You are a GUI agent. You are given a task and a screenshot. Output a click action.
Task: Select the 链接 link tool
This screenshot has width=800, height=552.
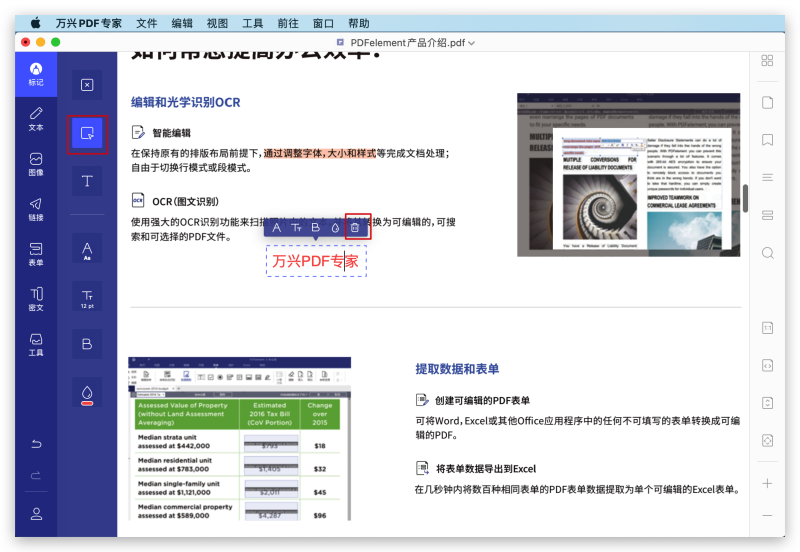point(36,208)
